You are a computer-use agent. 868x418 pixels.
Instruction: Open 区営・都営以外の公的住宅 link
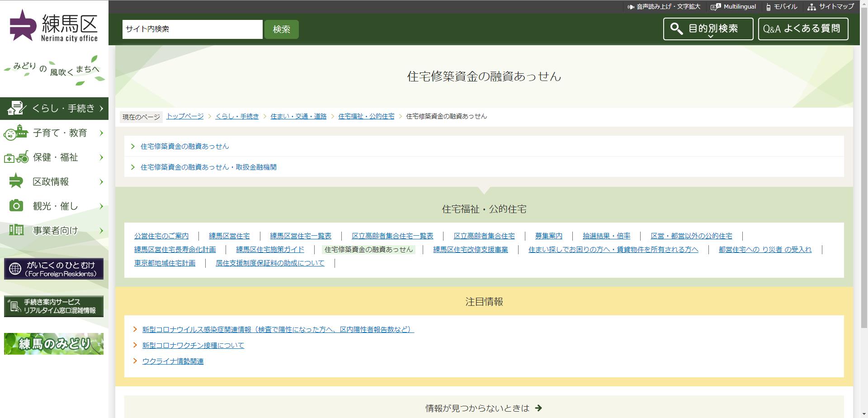click(691, 236)
